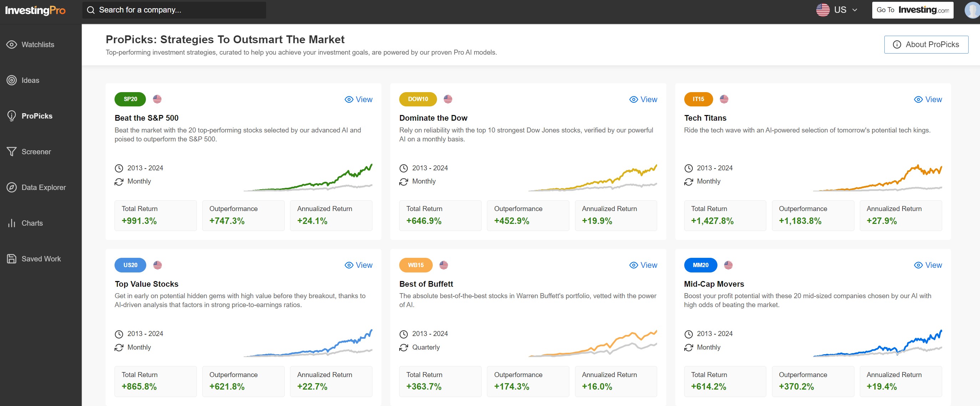Click Annualized Return +19.4% box
The image size is (980, 406).
click(901, 382)
